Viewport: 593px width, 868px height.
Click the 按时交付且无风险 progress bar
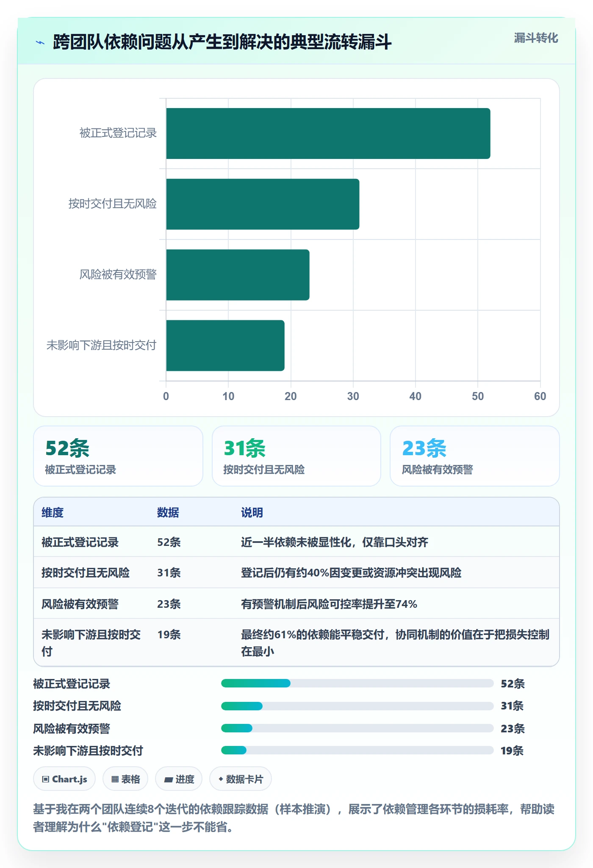357,706
